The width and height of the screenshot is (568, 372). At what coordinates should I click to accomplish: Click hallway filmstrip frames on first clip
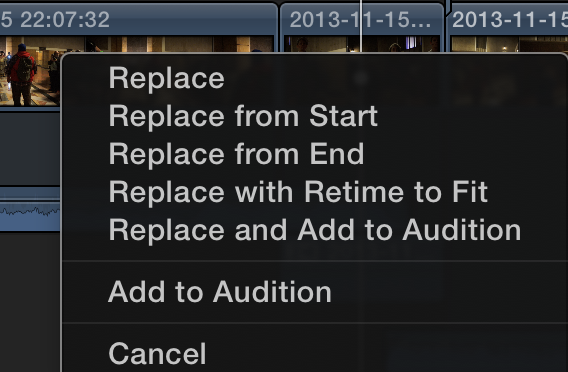click(x=179, y=44)
